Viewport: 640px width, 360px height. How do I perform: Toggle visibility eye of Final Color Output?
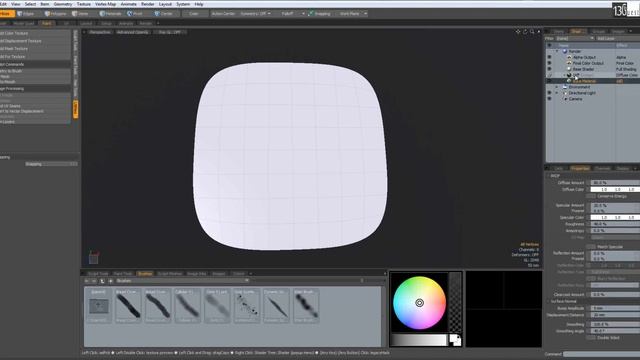coord(549,63)
